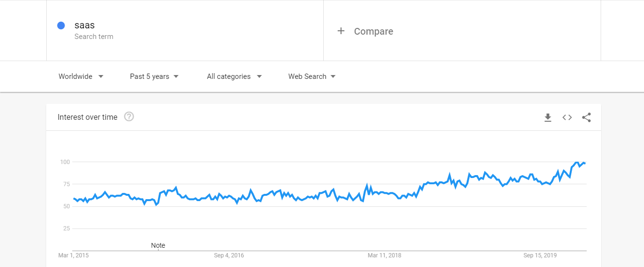
Task: Click the Interest over time heading
Action: 87,117
